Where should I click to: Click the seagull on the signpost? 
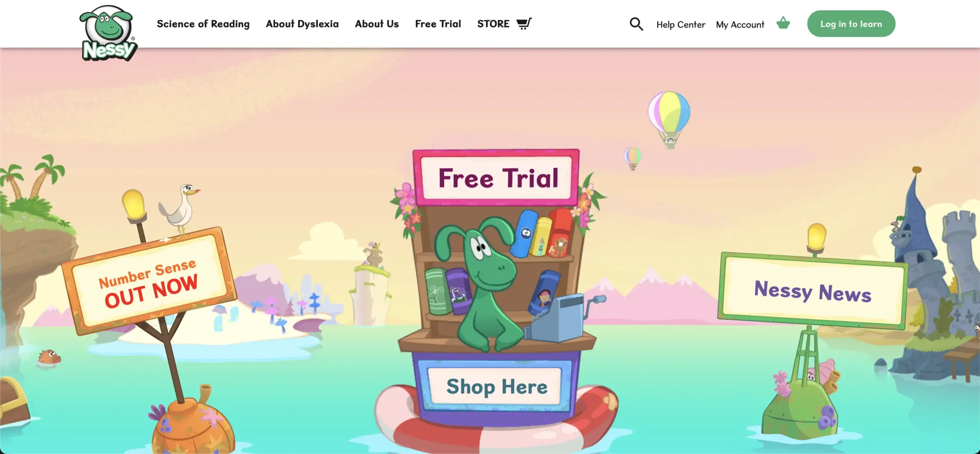[x=179, y=210]
